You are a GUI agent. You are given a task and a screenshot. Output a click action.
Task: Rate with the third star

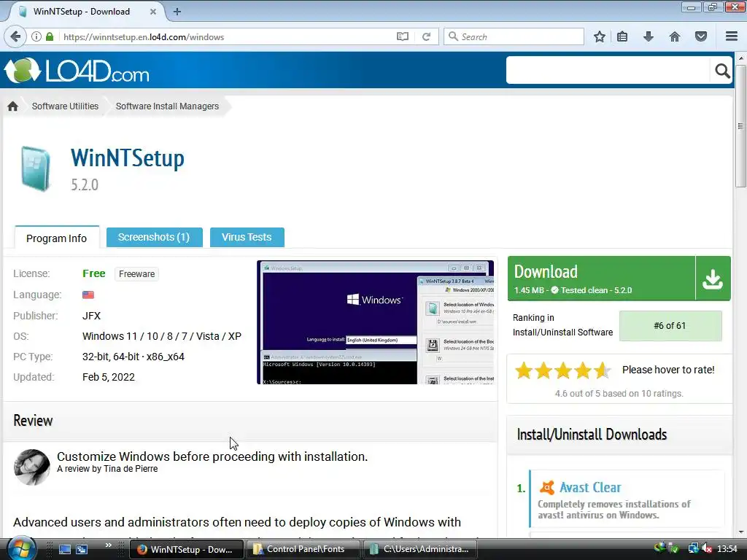[x=562, y=370]
